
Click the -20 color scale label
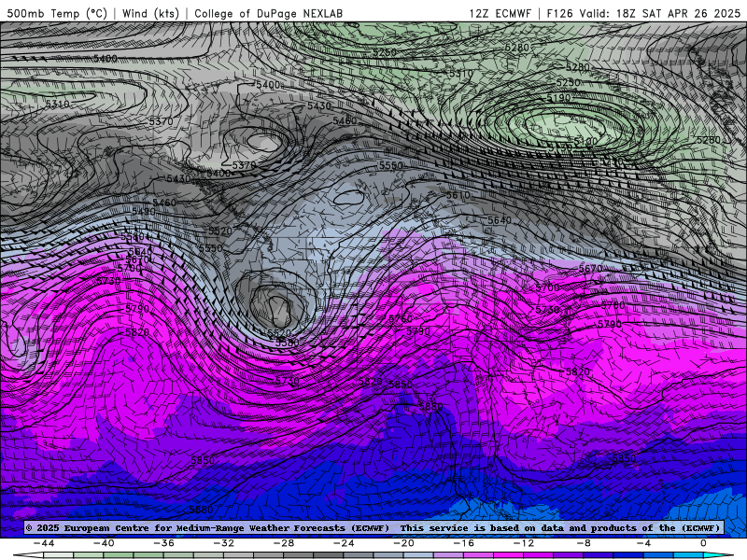tap(403, 543)
